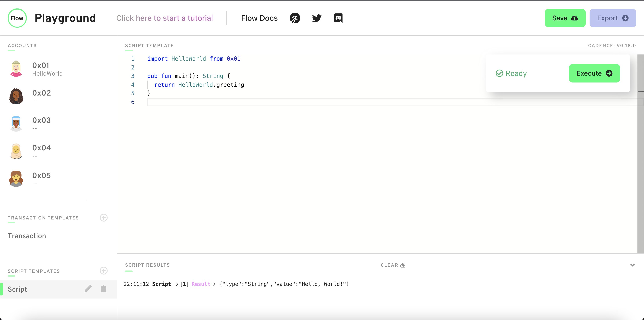Expand the Result arrow in log
This screenshot has width=644, height=320.
click(x=214, y=284)
